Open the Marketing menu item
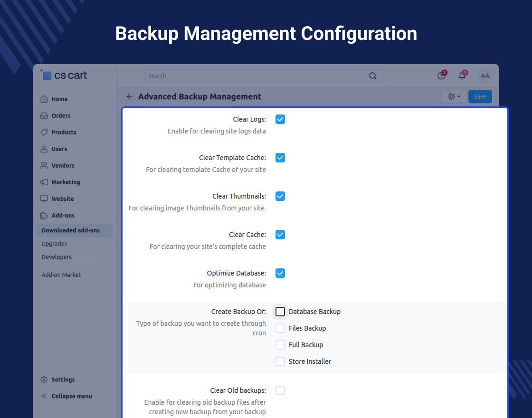The width and height of the screenshot is (532, 418). point(66,182)
